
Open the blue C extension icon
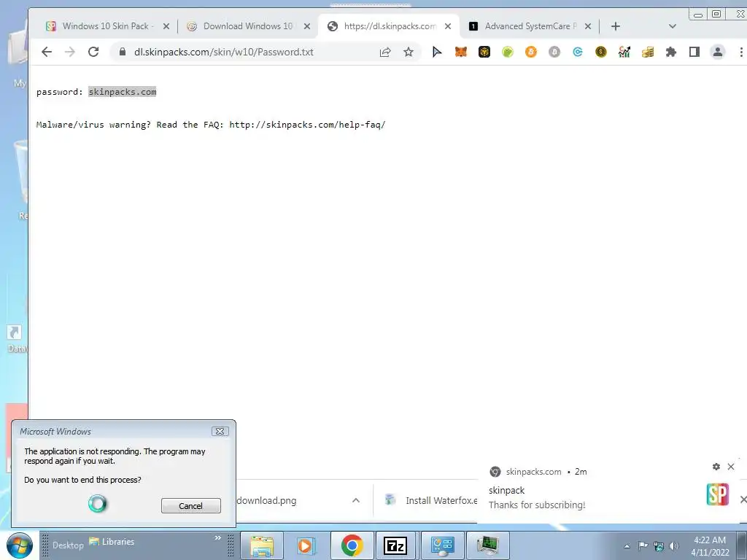pyautogui.click(x=578, y=52)
